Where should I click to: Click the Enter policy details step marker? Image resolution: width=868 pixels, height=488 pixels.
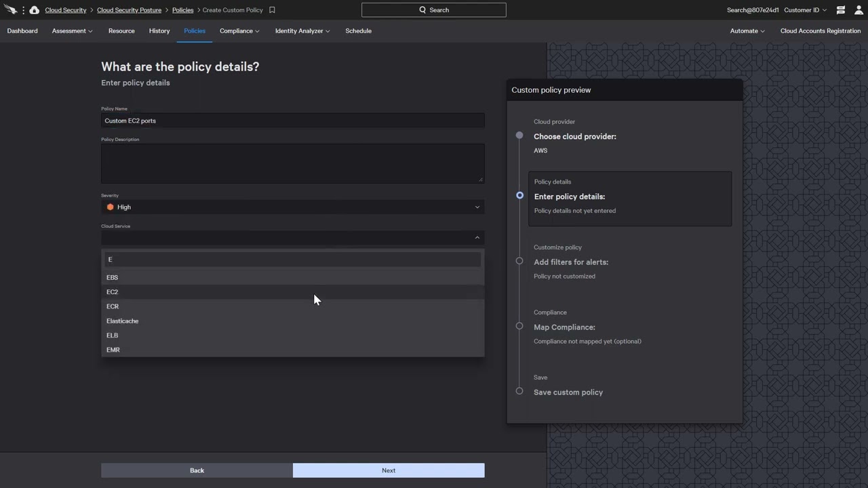(519, 195)
